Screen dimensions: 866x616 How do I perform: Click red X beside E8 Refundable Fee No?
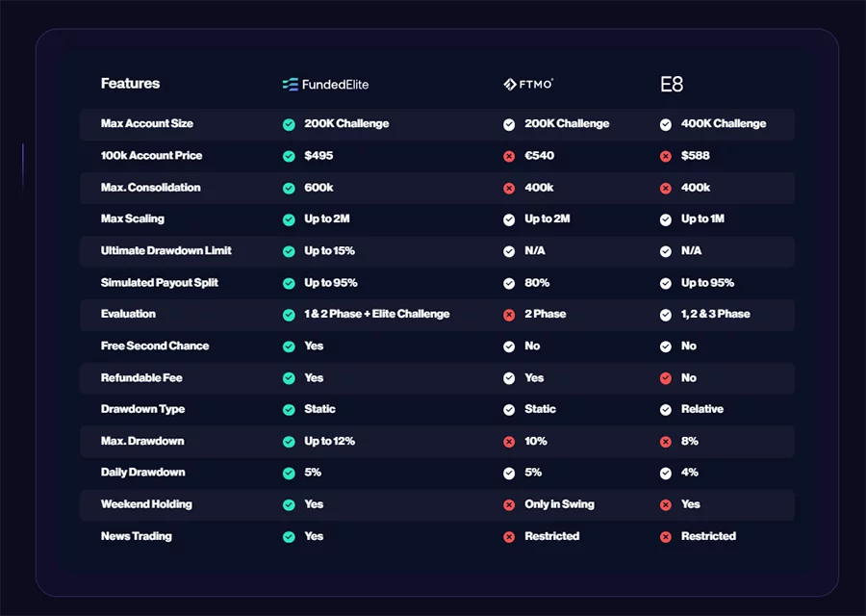[x=666, y=378]
